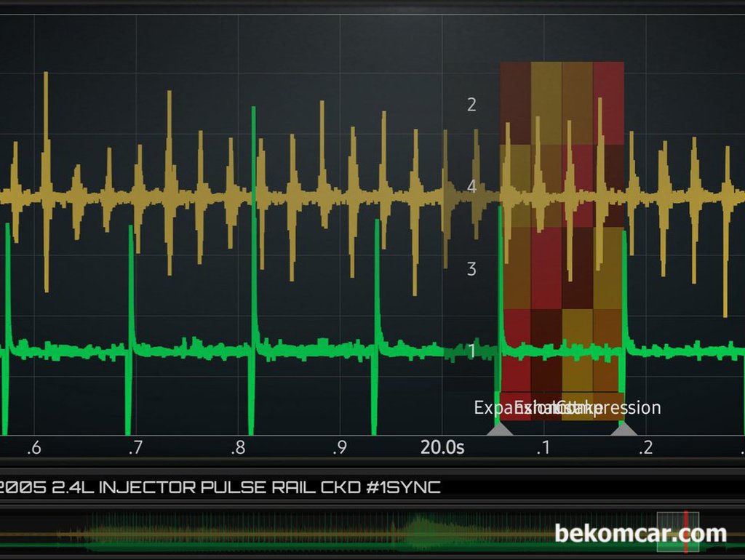Click the 20.0s time axis label
The width and height of the screenshot is (745, 560).
(442, 447)
